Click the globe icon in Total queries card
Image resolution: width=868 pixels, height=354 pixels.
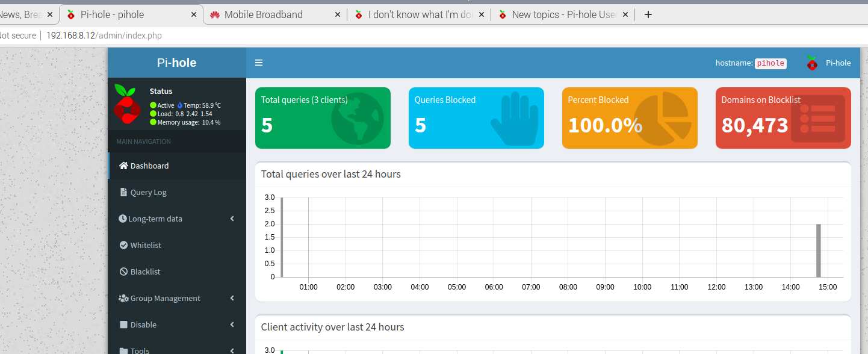(x=357, y=119)
